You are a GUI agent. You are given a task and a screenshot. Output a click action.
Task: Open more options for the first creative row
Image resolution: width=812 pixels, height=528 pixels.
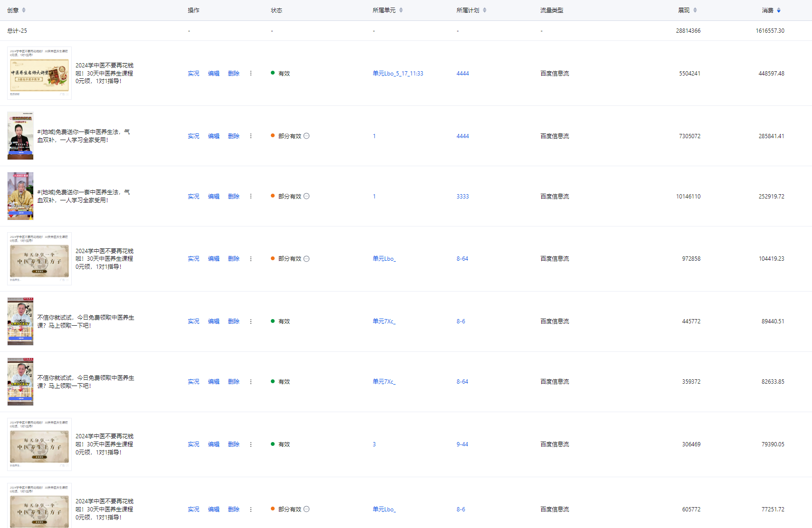251,74
